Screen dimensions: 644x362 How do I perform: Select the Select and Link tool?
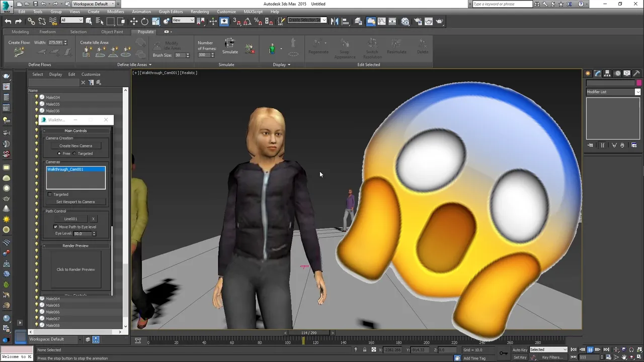pyautogui.click(x=31, y=21)
